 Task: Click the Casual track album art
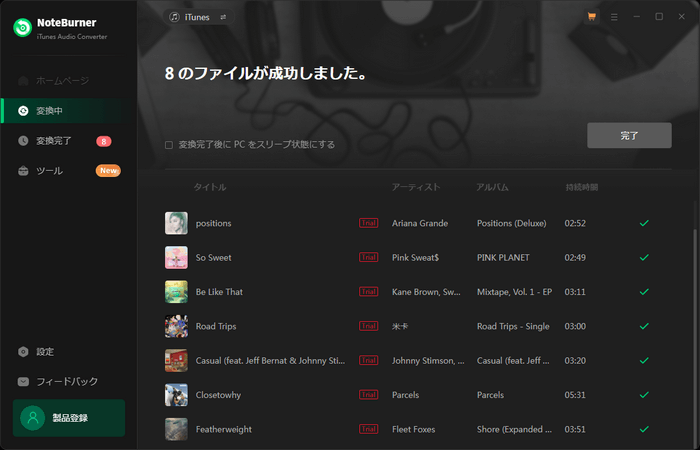click(x=176, y=361)
